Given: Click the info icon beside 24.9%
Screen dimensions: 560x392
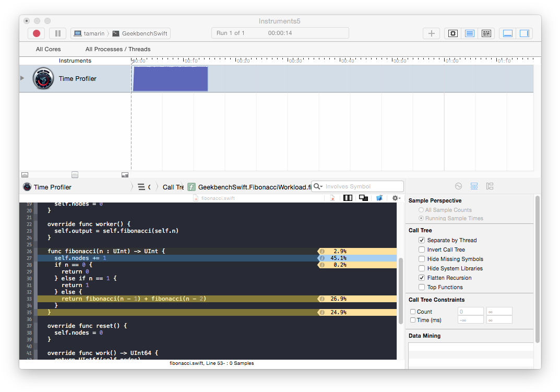Looking at the screenshot, I should click(322, 312).
